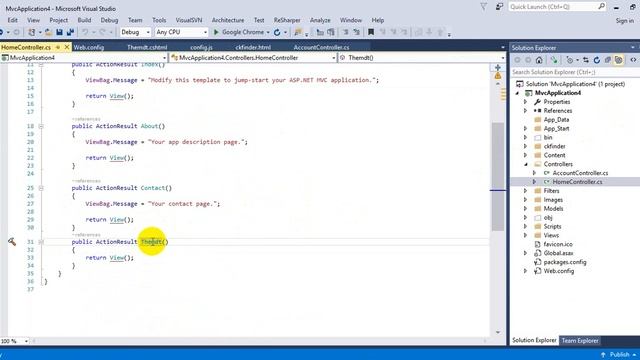This screenshot has height=360, width=640.
Task: Click the Collapse All icon in Solution Explorer
Action: pos(608,60)
